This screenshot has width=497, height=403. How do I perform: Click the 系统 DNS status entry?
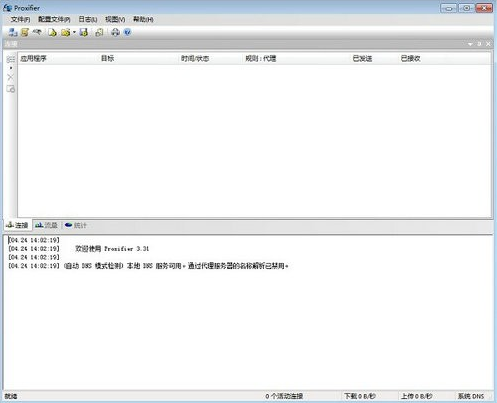471,396
